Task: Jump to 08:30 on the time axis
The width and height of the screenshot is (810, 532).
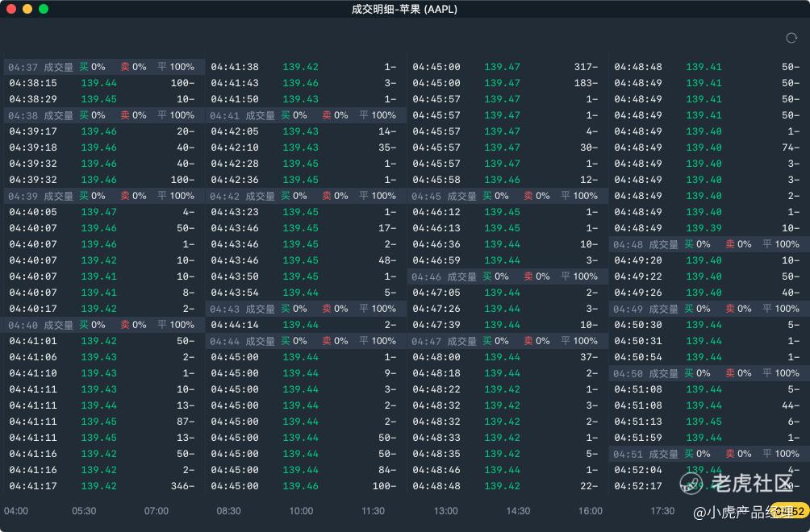Action: [228, 511]
